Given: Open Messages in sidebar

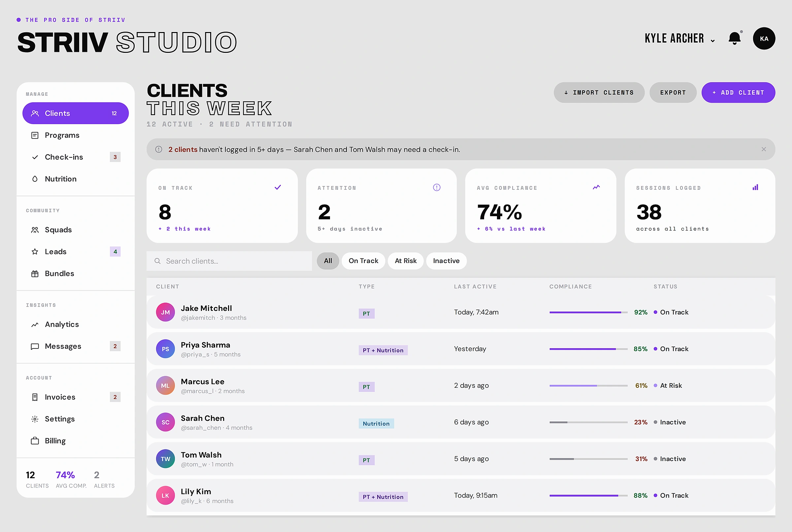Looking at the screenshot, I should [76, 347].
